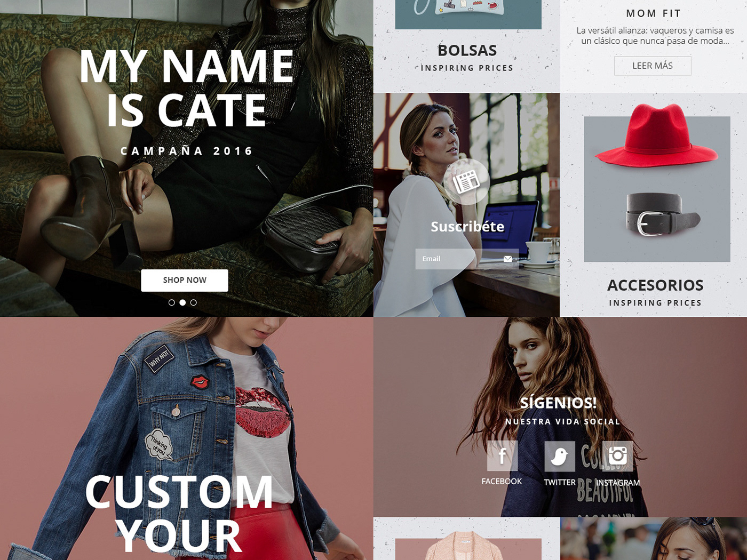Select the third carousel slide dot

(x=194, y=302)
